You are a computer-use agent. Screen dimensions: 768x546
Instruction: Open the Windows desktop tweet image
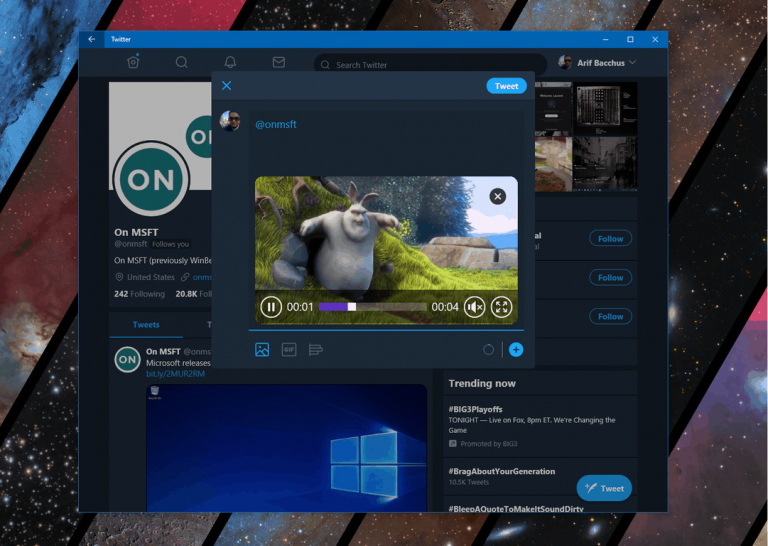(287, 448)
